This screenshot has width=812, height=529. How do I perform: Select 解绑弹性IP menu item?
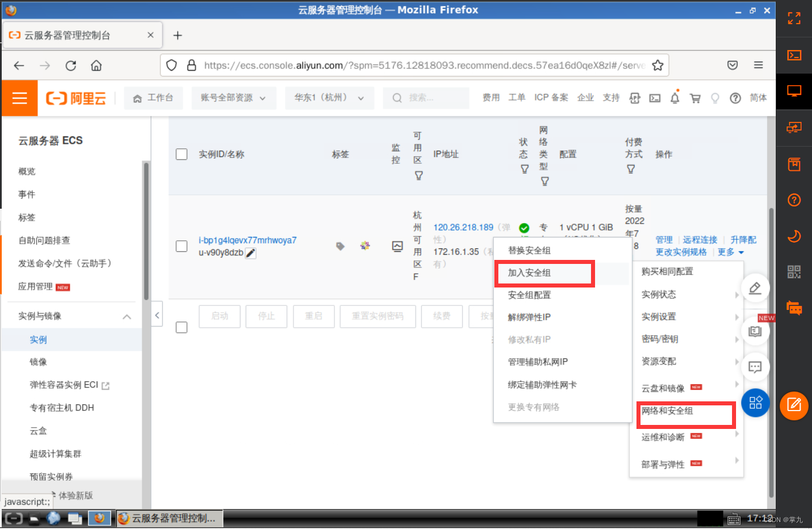pos(529,317)
